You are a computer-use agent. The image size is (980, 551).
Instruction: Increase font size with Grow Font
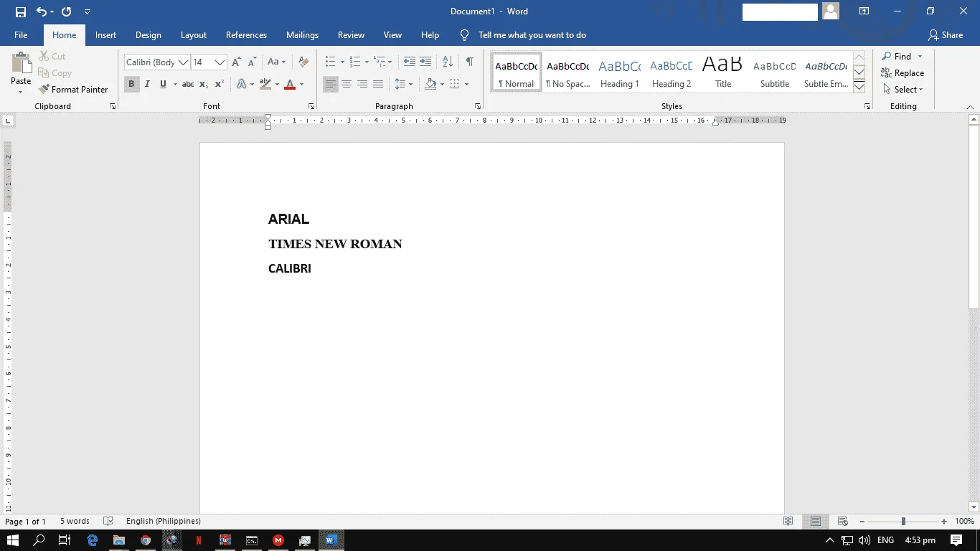(236, 62)
